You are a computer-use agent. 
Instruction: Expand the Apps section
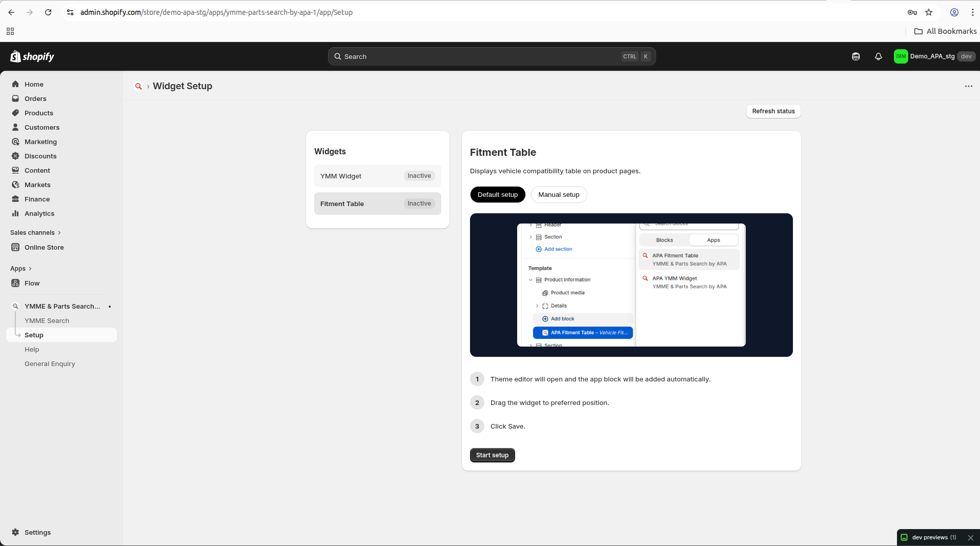[21, 269]
